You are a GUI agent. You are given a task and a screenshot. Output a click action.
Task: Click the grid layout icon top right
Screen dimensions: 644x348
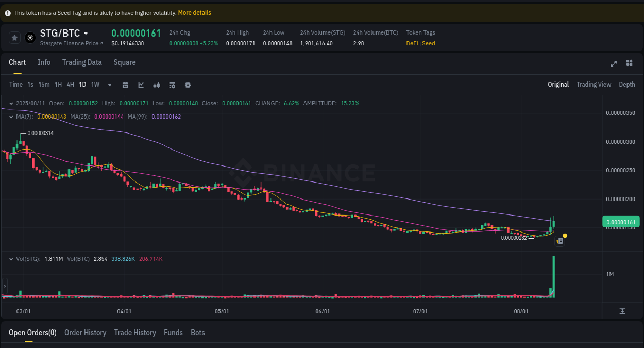point(629,63)
